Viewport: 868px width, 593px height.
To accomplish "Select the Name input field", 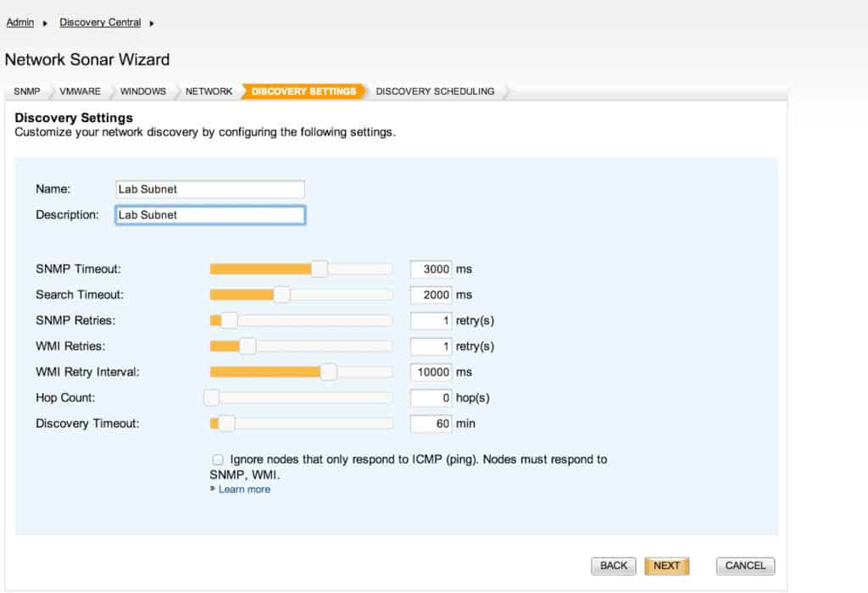I will point(209,189).
